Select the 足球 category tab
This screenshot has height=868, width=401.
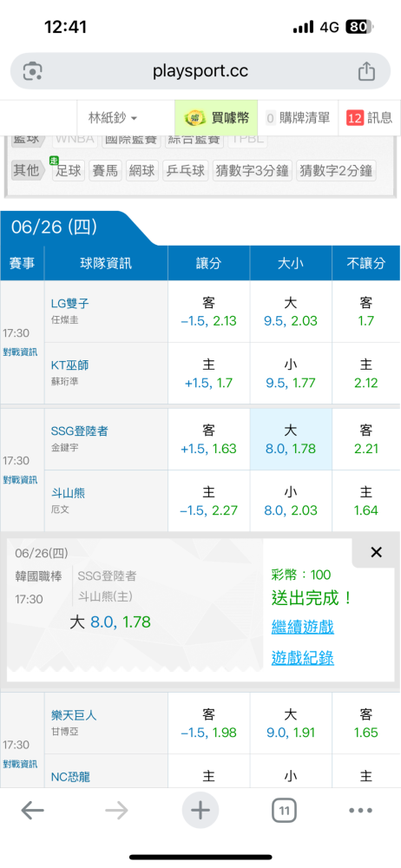click(68, 170)
